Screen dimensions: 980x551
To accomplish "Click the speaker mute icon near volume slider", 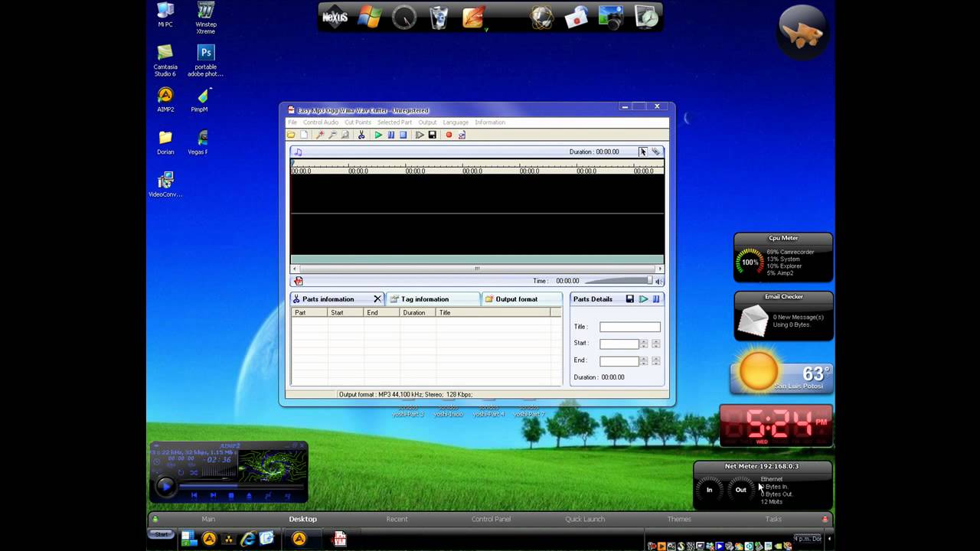I will click(x=658, y=281).
